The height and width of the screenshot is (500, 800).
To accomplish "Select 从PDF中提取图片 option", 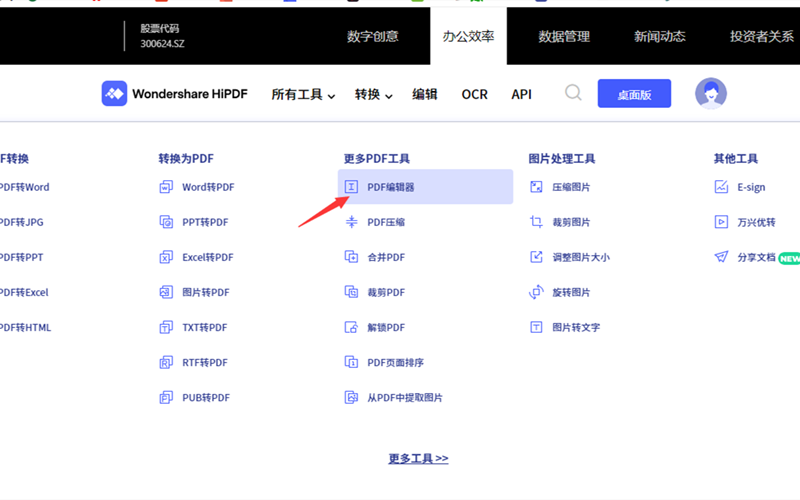I will coord(404,397).
